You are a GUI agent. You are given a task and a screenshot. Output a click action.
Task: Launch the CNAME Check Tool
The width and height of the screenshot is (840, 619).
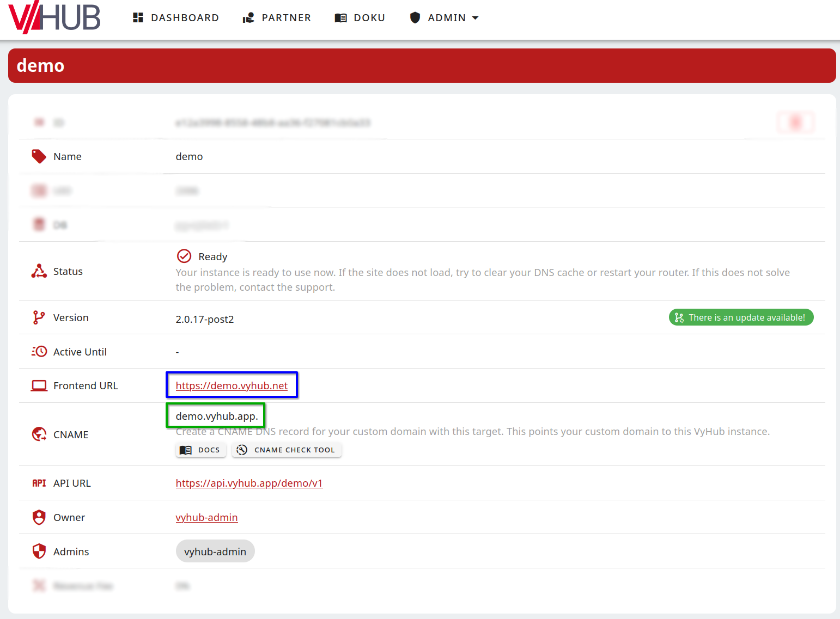287,450
